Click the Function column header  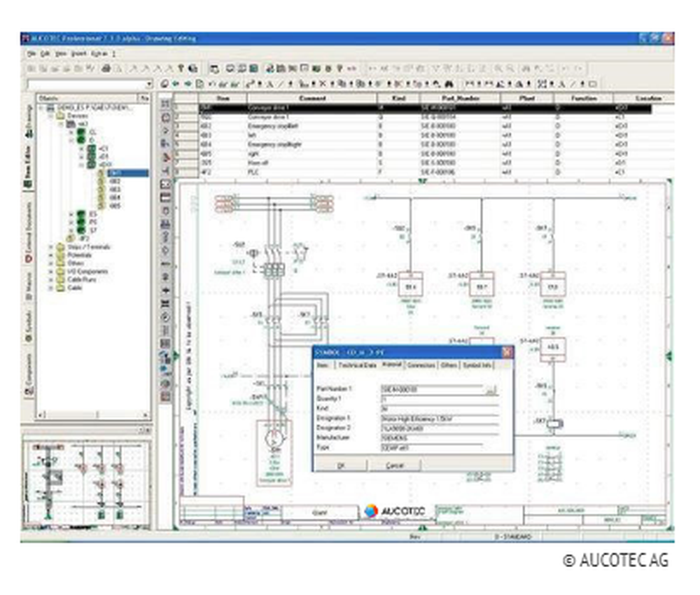click(x=584, y=98)
